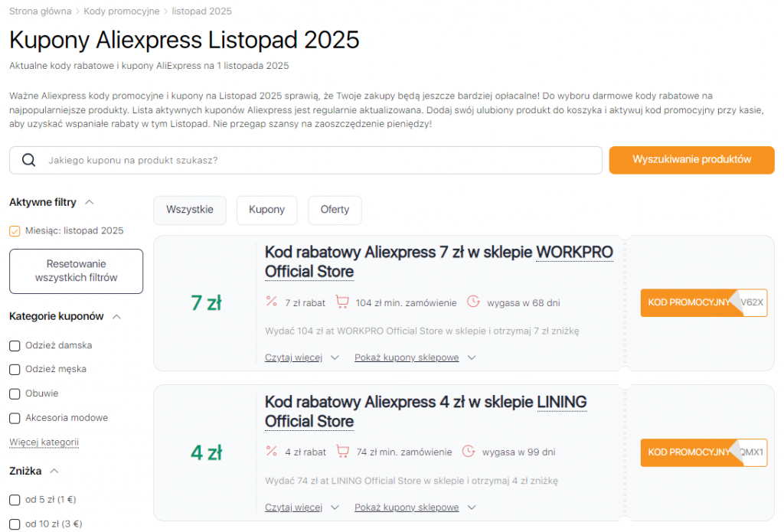Click clock expiry icon in LINING coupon

pyautogui.click(x=469, y=452)
